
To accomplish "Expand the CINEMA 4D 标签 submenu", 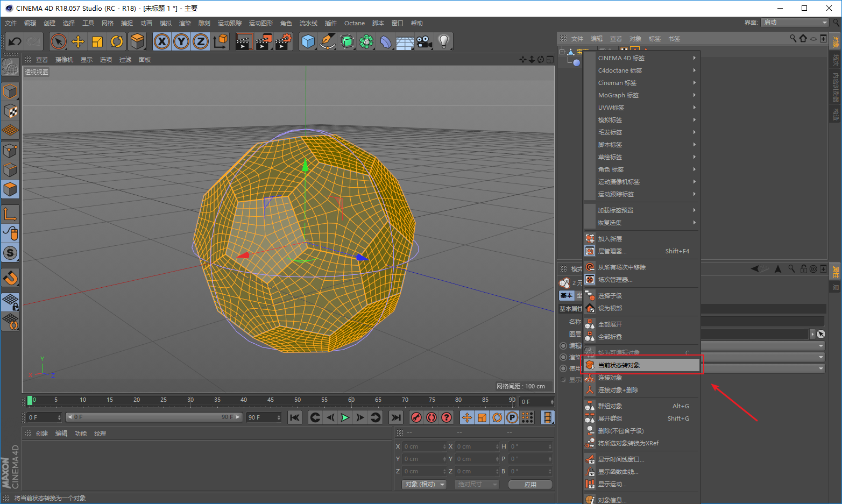I will click(641, 58).
